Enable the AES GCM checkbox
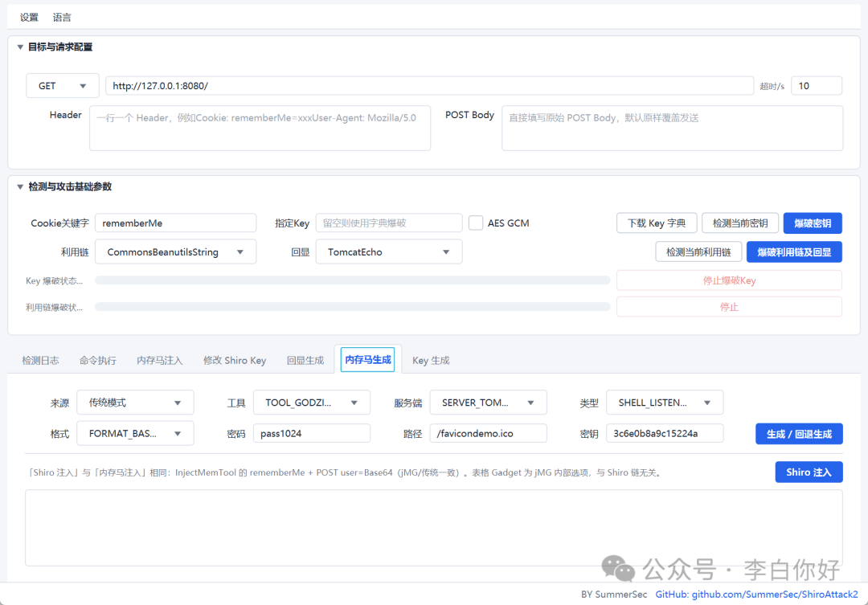Image resolution: width=868 pixels, height=605 pixels. click(x=476, y=223)
